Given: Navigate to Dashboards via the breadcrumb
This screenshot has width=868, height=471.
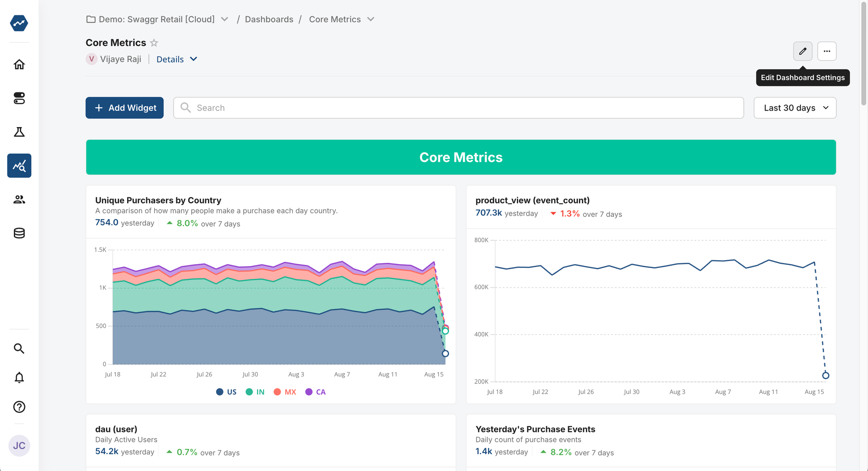Looking at the screenshot, I should pos(269,19).
